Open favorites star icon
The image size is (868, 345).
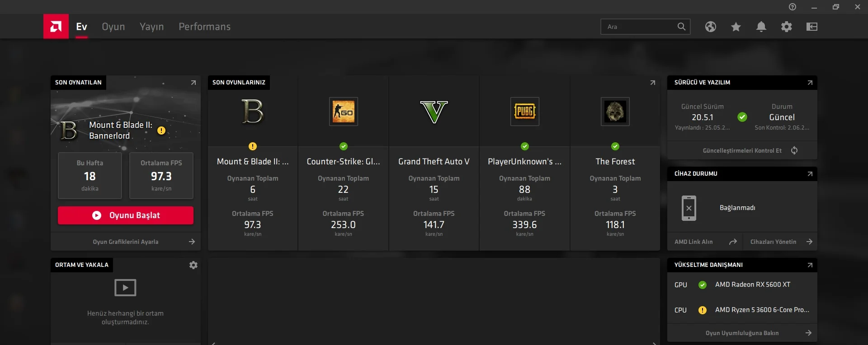(736, 27)
